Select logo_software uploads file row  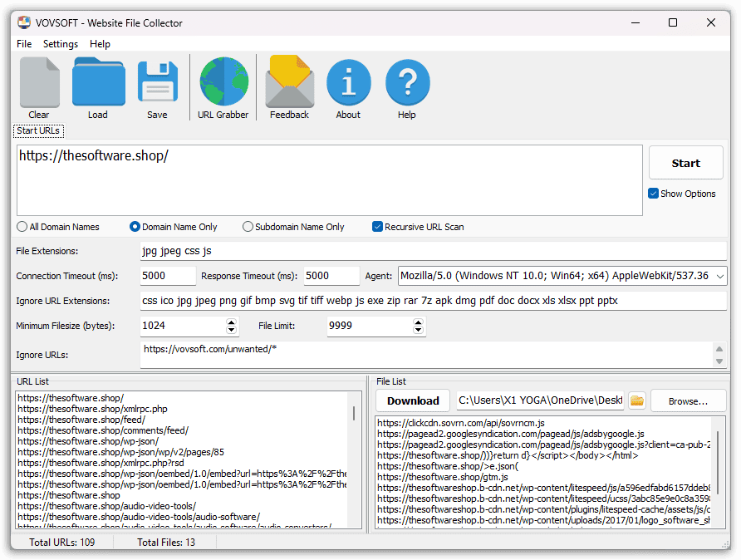point(543,520)
